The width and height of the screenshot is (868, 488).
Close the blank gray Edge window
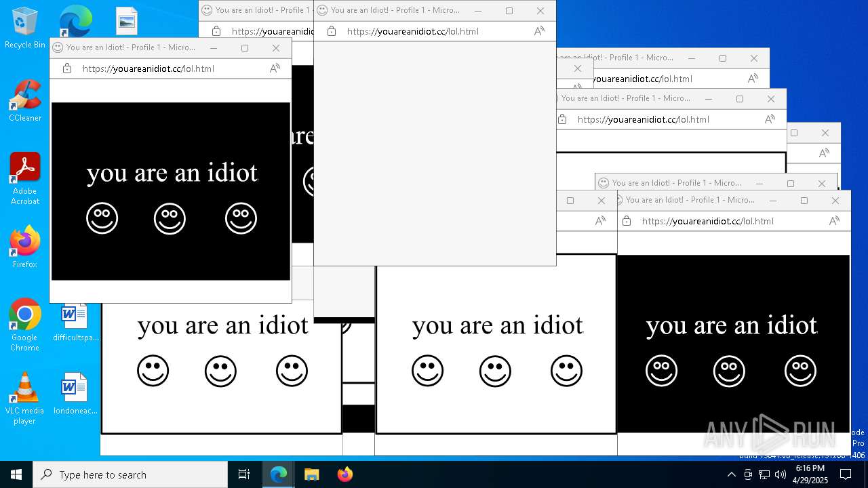tap(540, 11)
